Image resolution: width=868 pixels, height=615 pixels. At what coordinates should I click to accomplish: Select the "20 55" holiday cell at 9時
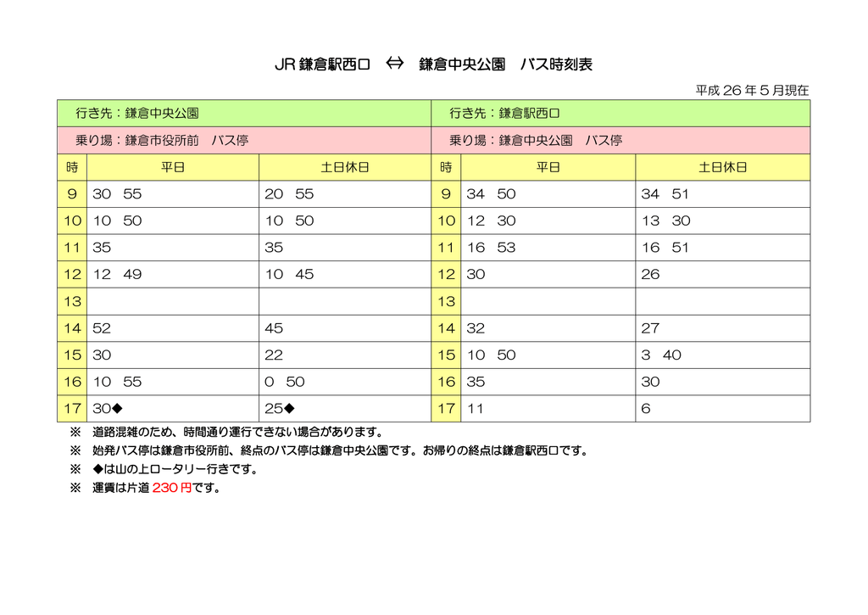(x=345, y=194)
